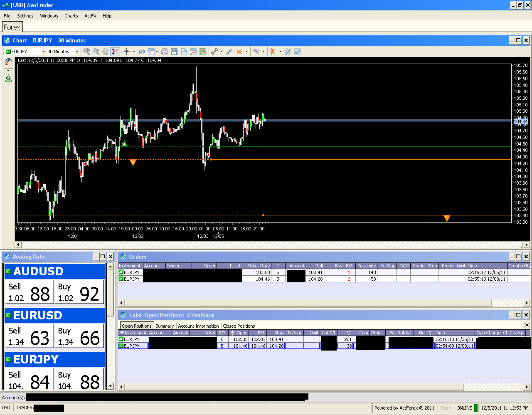Click the chart properties picture icon
This screenshot has width=532, height=415.
(298, 52)
